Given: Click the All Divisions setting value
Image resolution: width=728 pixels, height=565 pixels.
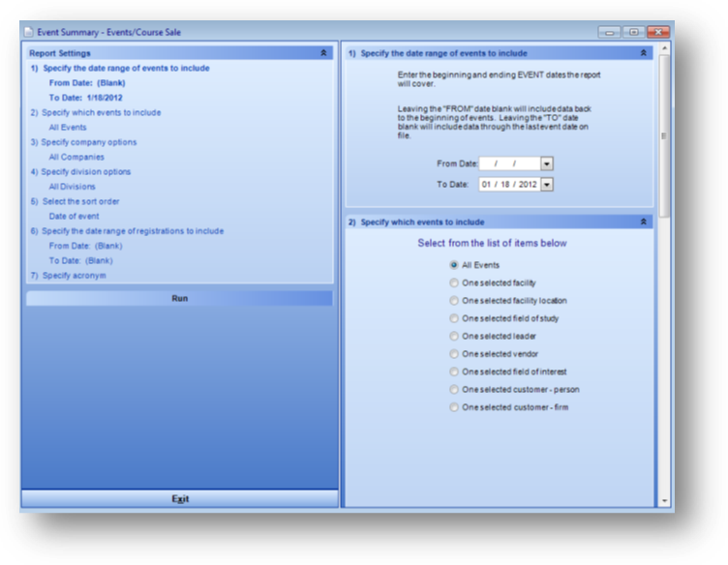Looking at the screenshot, I should 72,187.
